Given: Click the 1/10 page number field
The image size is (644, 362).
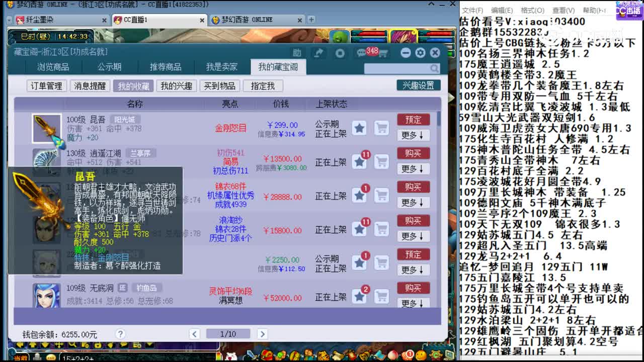Looking at the screenshot, I should coord(228,334).
